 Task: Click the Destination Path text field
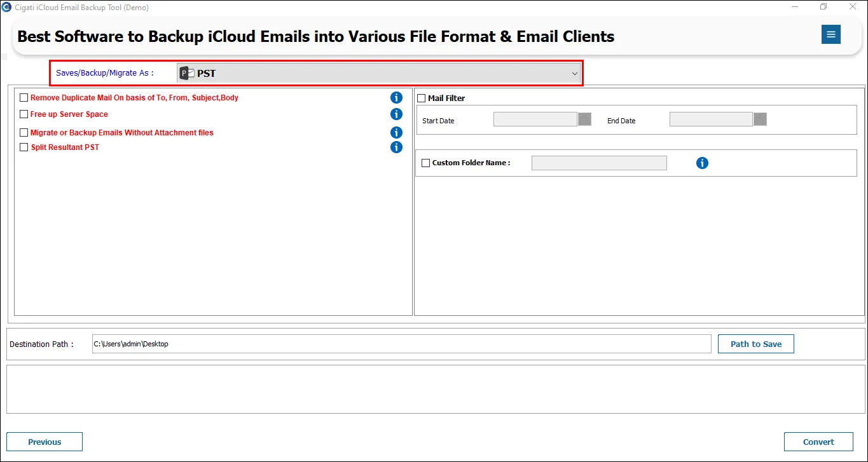[x=402, y=344]
